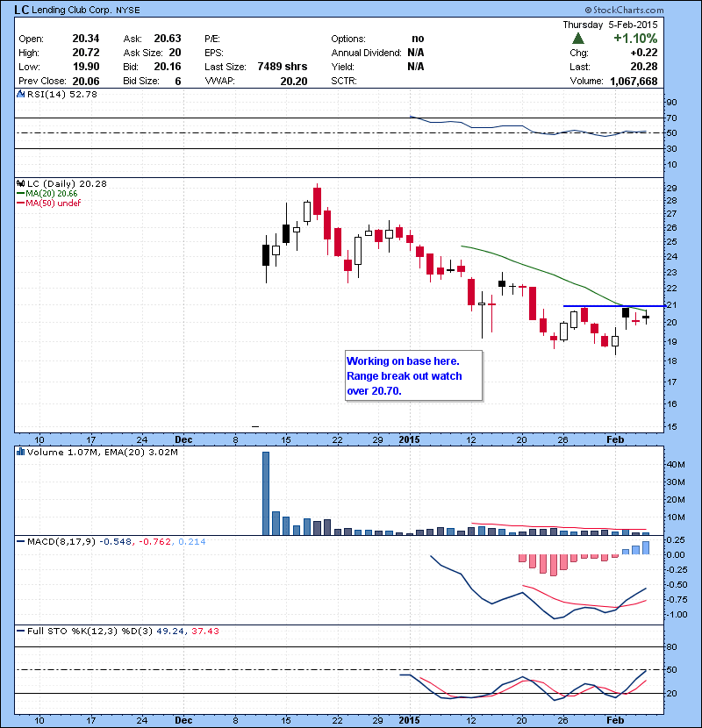Click the StockCharts.com copyright text
Screen dimensions: 702x728
pos(625,10)
